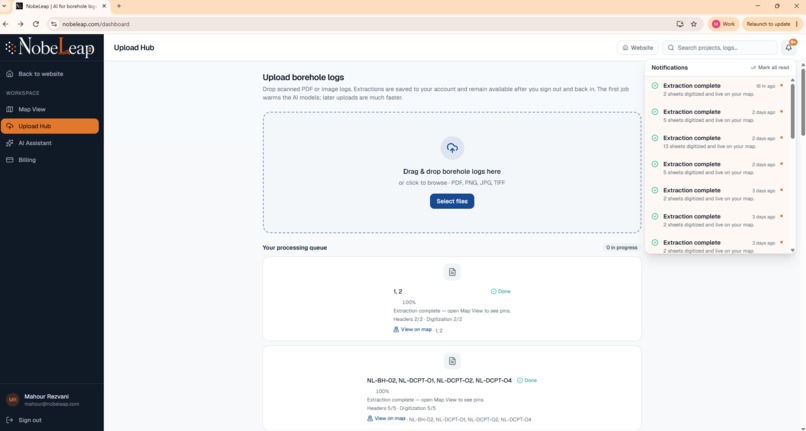
Task: Click the cloud upload icon in drop zone
Action: pos(452,148)
